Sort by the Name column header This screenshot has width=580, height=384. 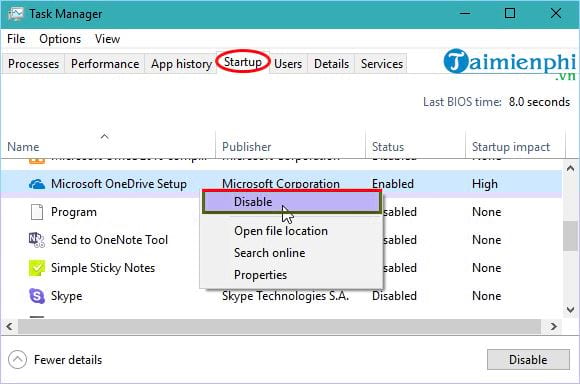[23, 147]
